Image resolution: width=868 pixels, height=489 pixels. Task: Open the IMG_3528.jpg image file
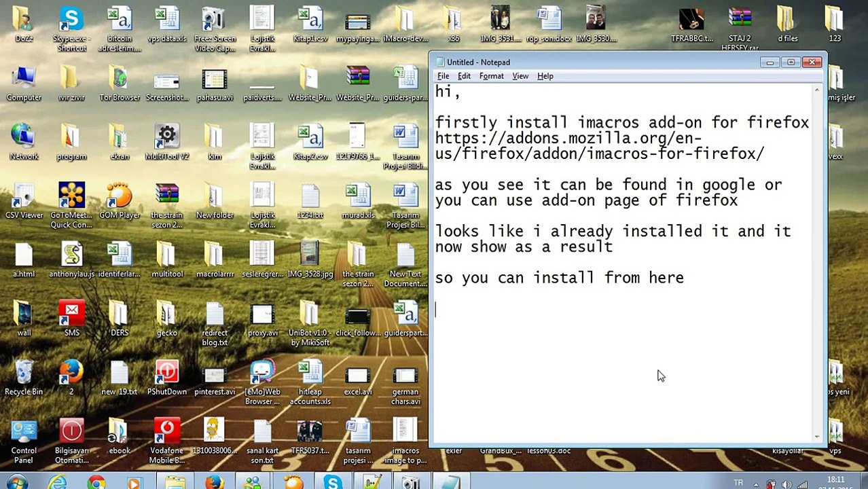(310, 260)
